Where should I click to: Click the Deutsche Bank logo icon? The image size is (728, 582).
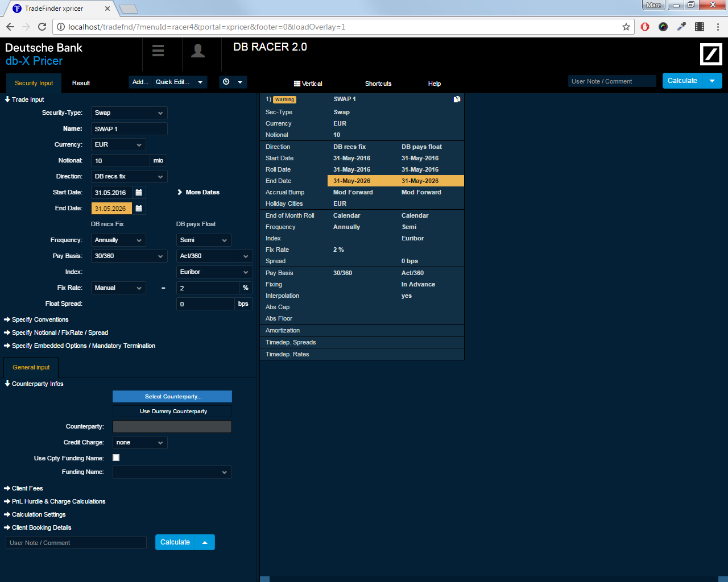click(x=710, y=55)
